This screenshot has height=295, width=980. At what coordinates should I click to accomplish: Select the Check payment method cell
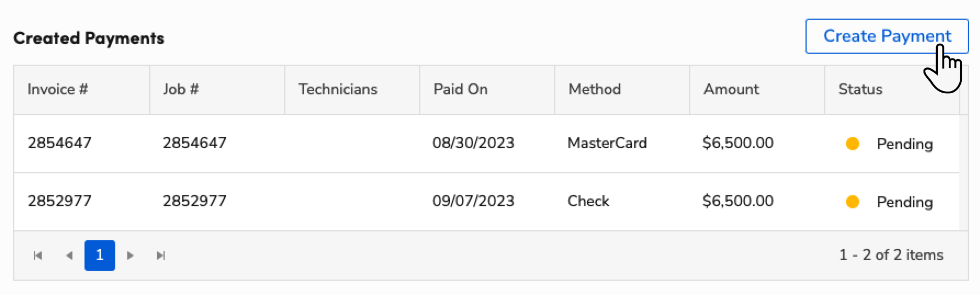pyautogui.click(x=588, y=201)
